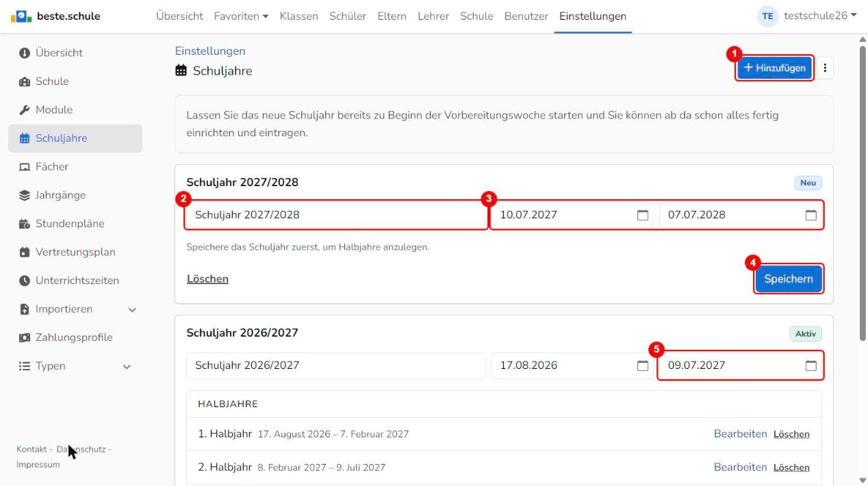The width and height of the screenshot is (868, 486).
Task: Click the 09.07.2027 end date field
Action: tap(741, 366)
